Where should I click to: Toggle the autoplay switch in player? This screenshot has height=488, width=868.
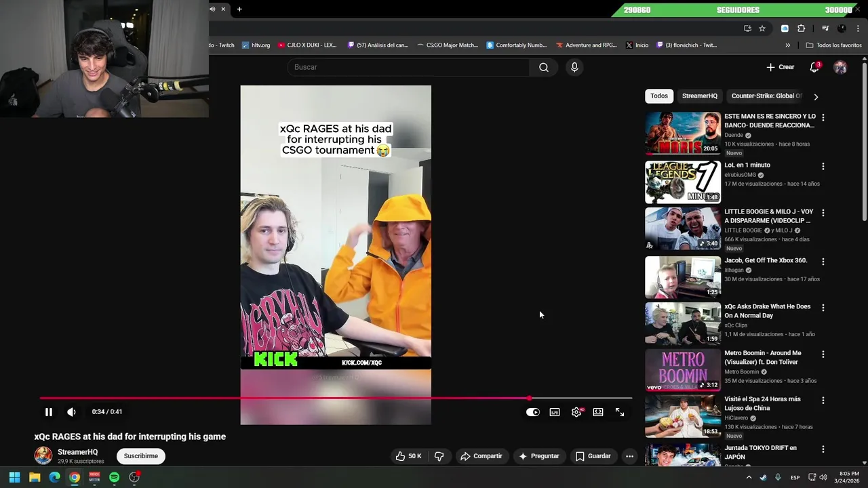pos(533,412)
